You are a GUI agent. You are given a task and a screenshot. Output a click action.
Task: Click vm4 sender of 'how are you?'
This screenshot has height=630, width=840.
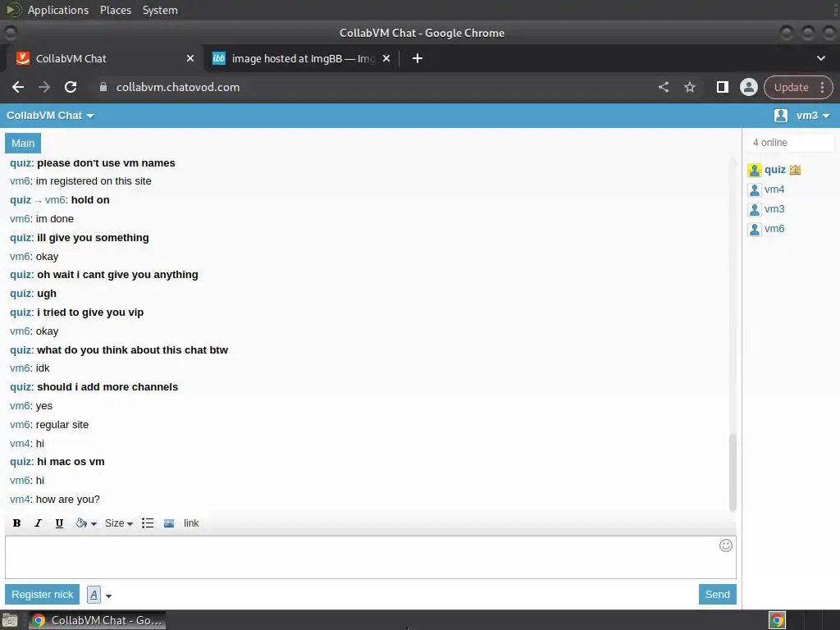(x=20, y=500)
